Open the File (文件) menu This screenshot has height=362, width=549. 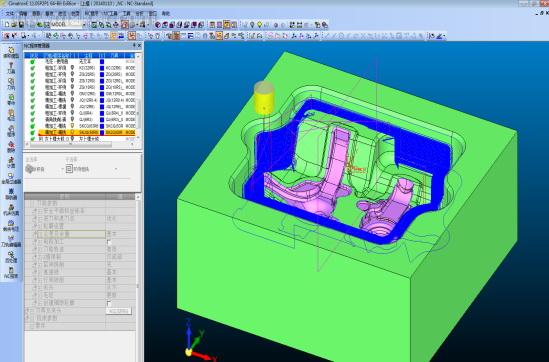tap(10, 13)
